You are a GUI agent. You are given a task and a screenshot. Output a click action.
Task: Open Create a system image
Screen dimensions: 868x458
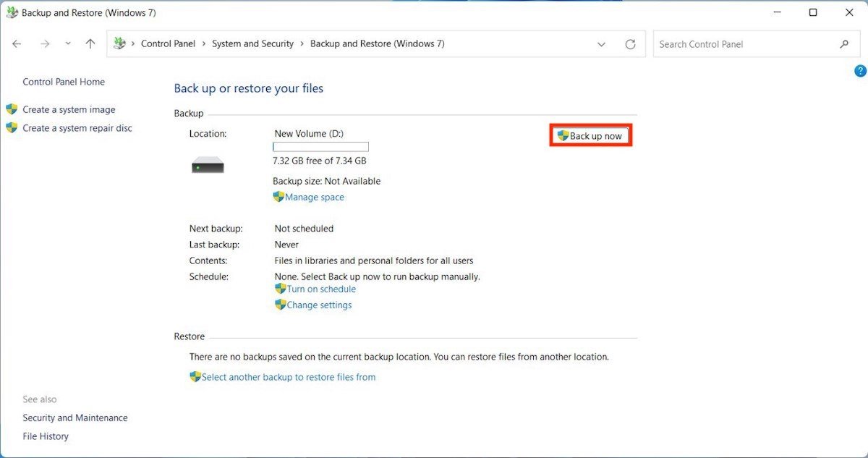(x=69, y=110)
